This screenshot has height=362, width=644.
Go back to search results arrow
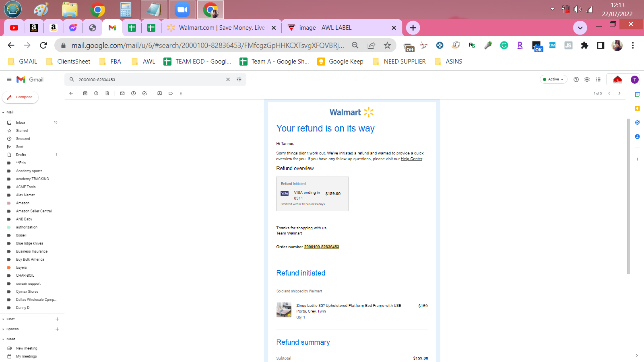71,93
